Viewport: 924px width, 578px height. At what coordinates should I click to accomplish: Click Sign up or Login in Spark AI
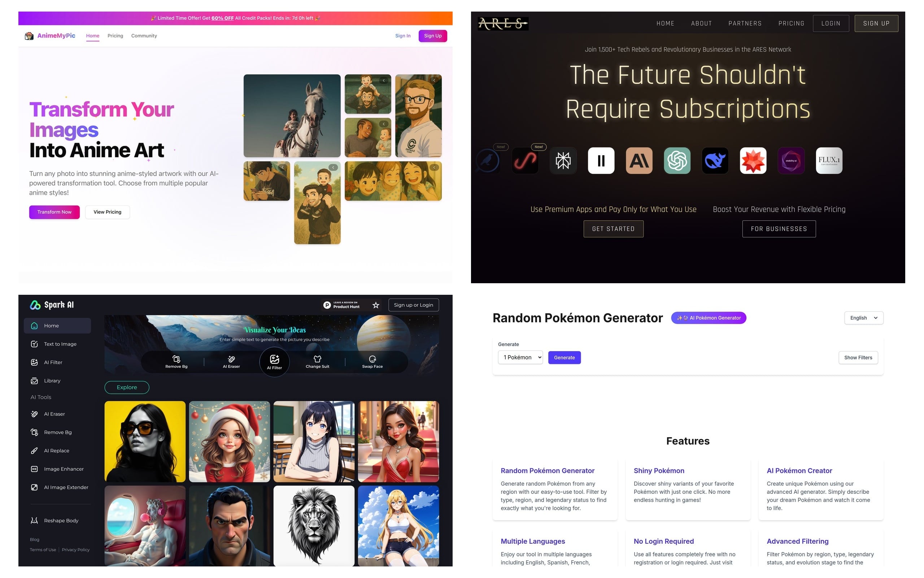pyautogui.click(x=414, y=305)
